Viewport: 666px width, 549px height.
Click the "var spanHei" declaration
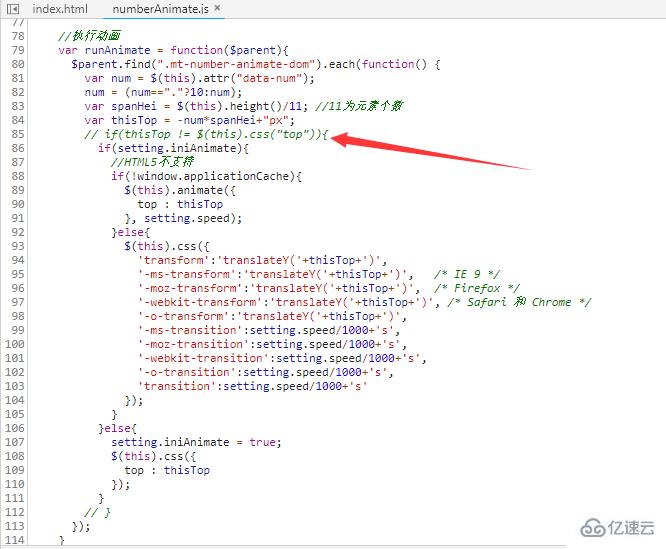click(121, 106)
